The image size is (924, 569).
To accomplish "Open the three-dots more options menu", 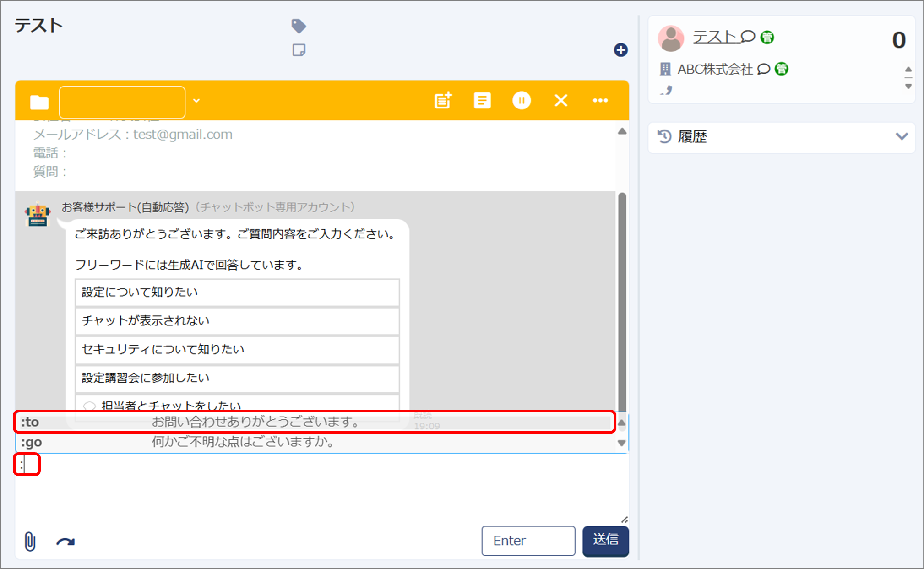I will (x=600, y=100).
